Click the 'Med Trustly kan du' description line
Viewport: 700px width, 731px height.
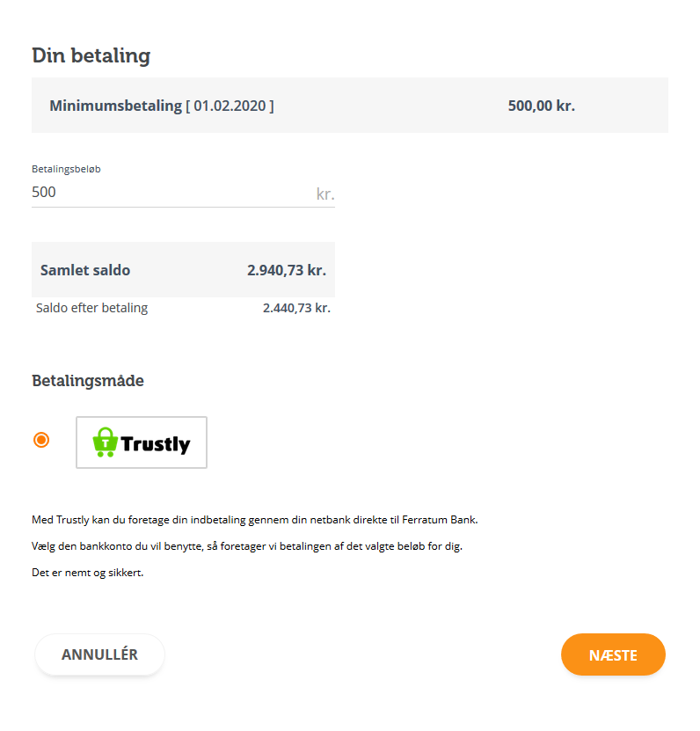[254, 520]
